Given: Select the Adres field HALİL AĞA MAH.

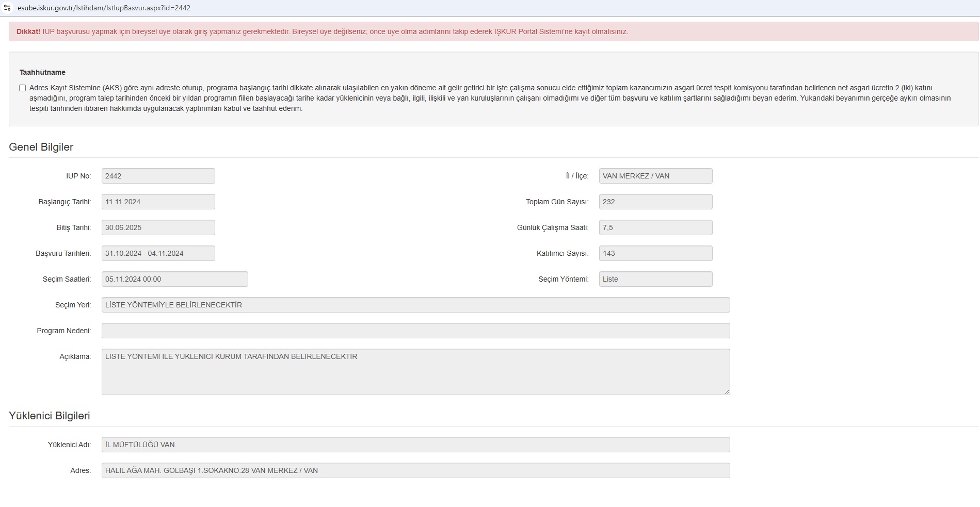Looking at the screenshot, I should point(416,470).
